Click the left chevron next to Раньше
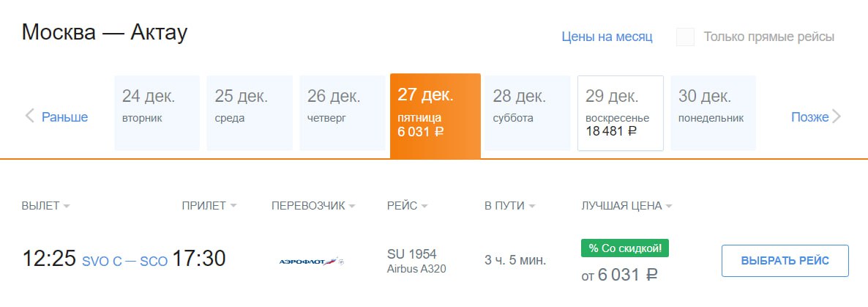 pyautogui.click(x=30, y=116)
